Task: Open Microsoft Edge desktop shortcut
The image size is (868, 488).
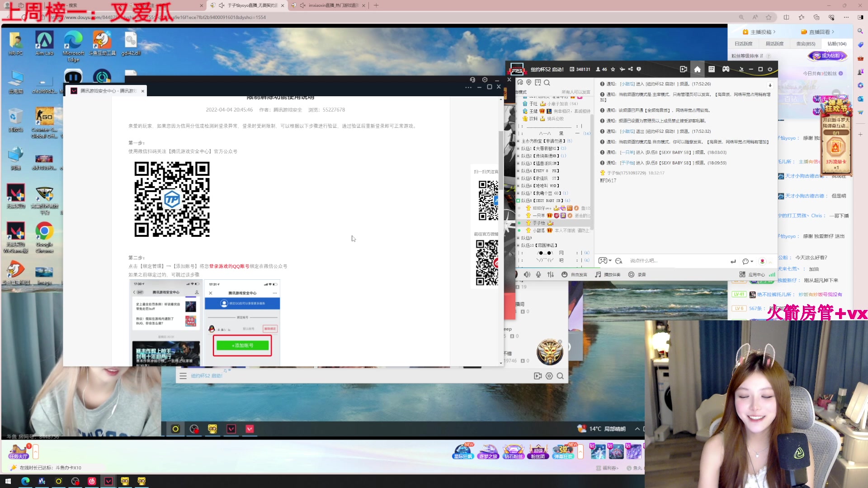Action: click(x=73, y=47)
